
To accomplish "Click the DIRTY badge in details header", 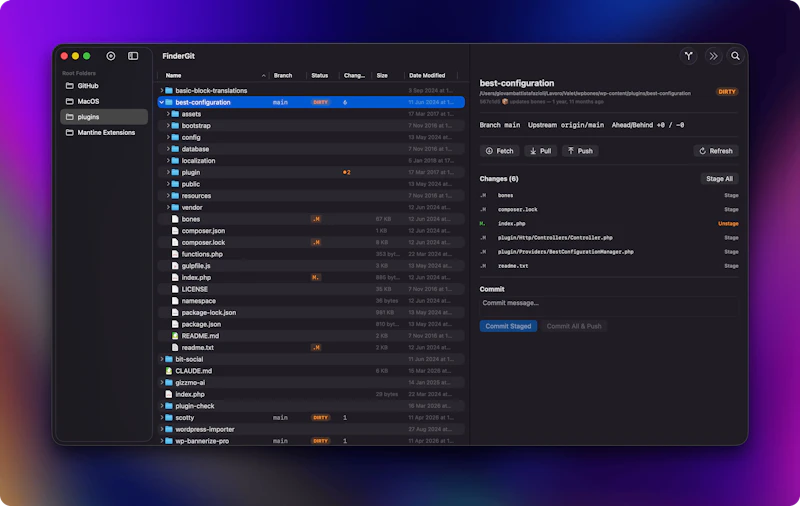I will (x=727, y=92).
